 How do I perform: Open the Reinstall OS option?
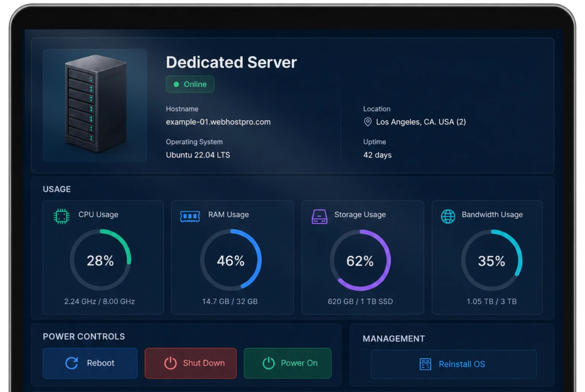[x=454, y=364]
